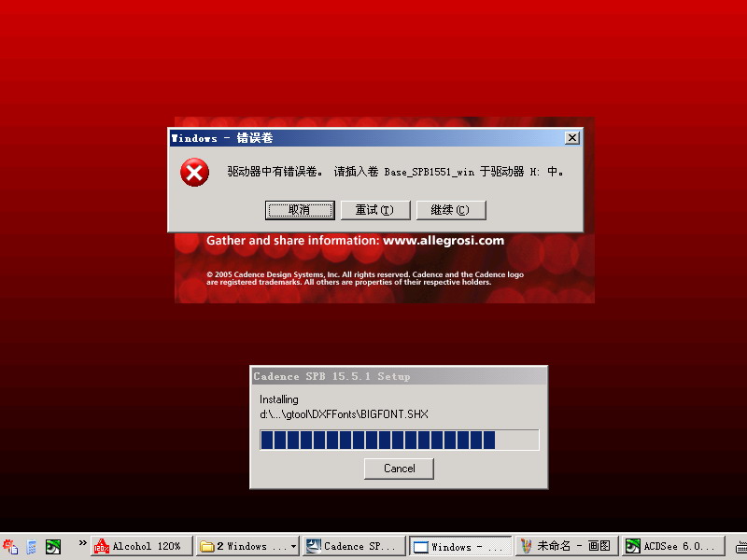Click the Paint icon on the 未命名 taskbar button
The width and height of the screenshot is (747, 560).
click(526, 546)
